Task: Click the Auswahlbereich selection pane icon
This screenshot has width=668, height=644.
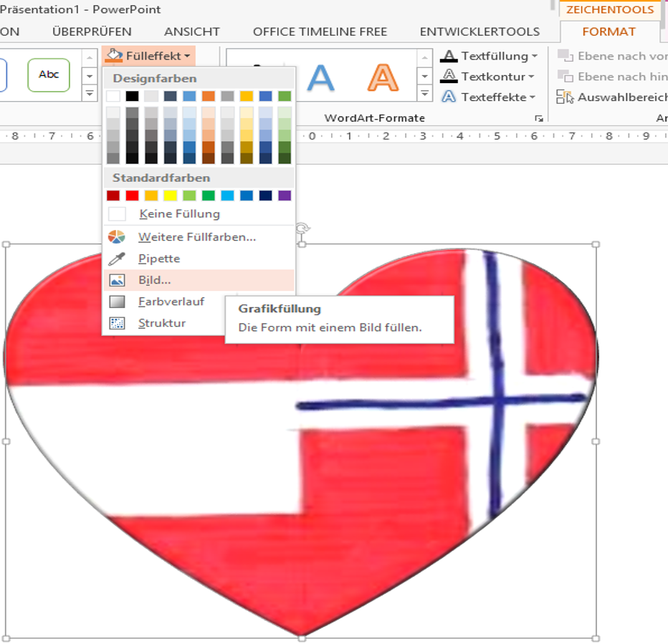Action: (566, 97)
